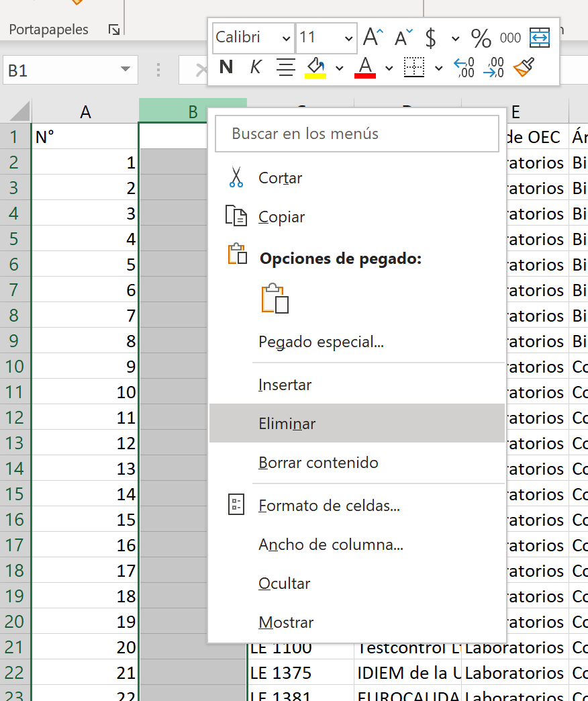Click Formato de celdas icon
588x701 pixels.
(x=236, y=505)
